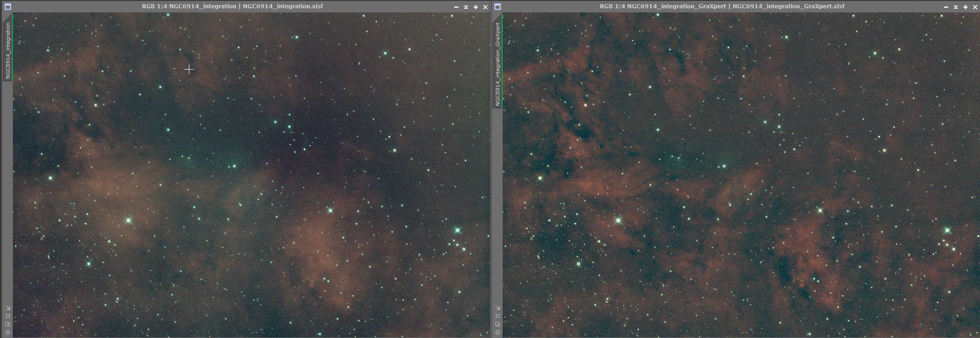Maximize the NGC6914_integration_GraXpert window

click(965, 7)
